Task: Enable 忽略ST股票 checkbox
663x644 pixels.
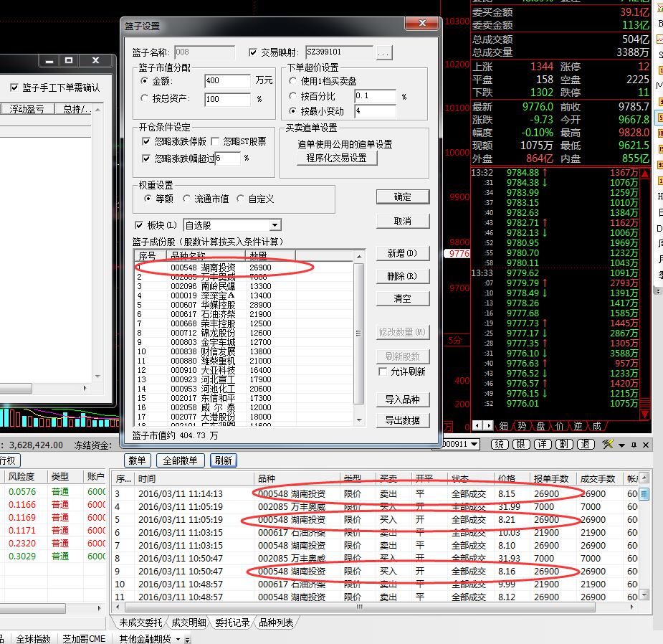Action: tap(215, 141)
